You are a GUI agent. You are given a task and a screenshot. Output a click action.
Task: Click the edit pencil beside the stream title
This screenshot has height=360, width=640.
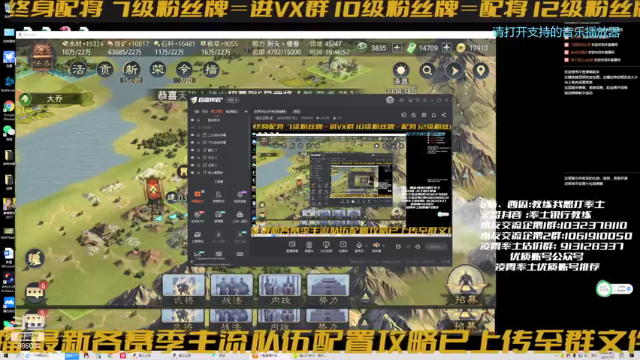click(271, 118)
